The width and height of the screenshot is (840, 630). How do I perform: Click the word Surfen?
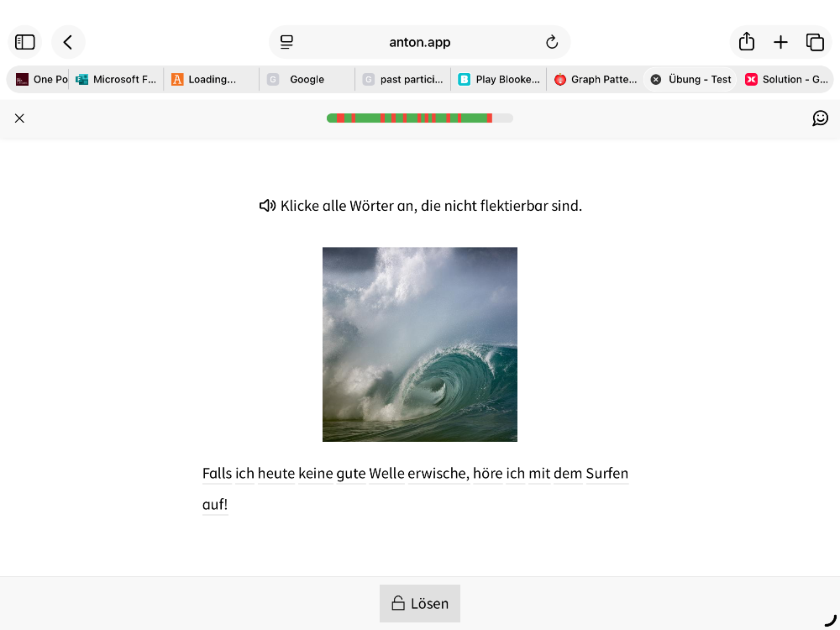[x=606, y=473]
